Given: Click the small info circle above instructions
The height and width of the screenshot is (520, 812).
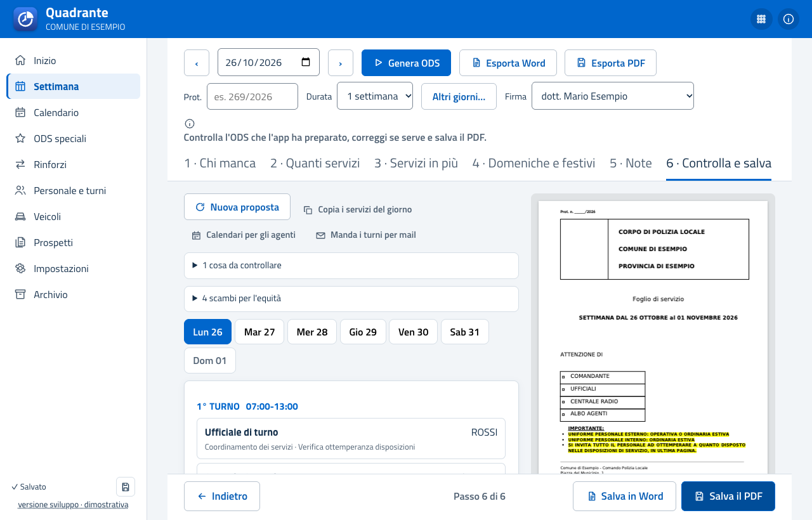Looking at the screenshot, I should pos(189,124).
